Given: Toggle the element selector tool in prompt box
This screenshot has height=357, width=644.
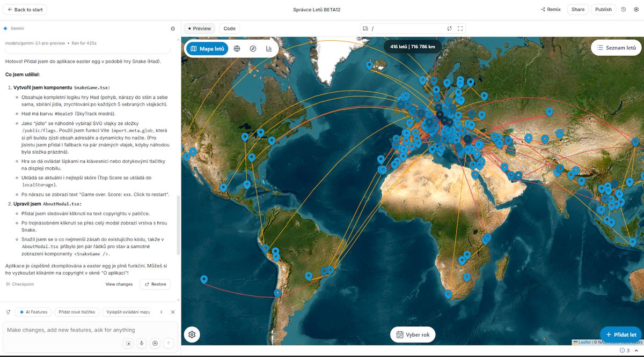Looking at the screenshot, I should coord(128,344).
